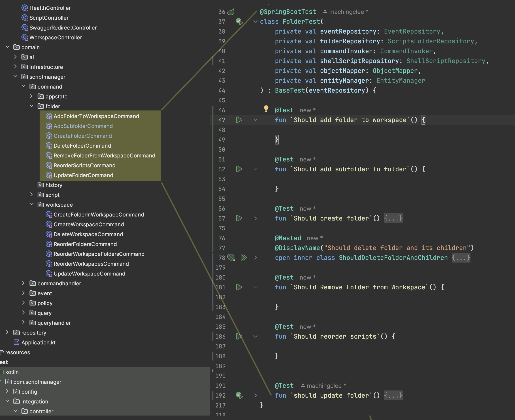This screenshot has height=420, width=515.
Task: Run the 'Should create folder' test
Action: 239,218
